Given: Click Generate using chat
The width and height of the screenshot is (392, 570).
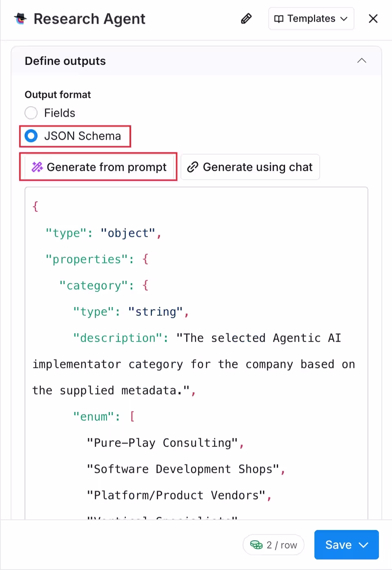Looking at the screenshot, I should pyautogui.click(x=250, y=167).
